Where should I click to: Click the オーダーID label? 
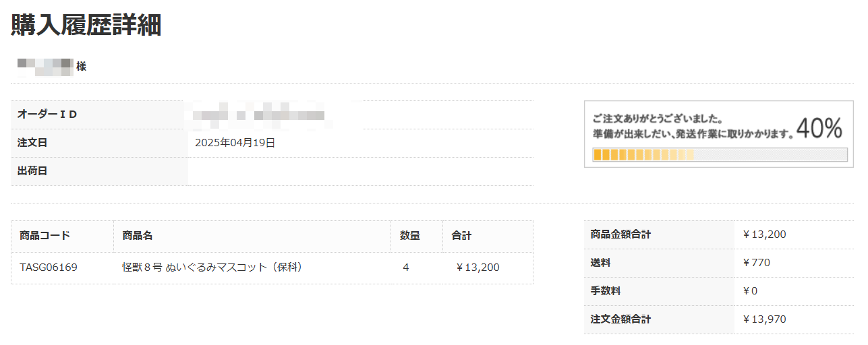[47, 115]
